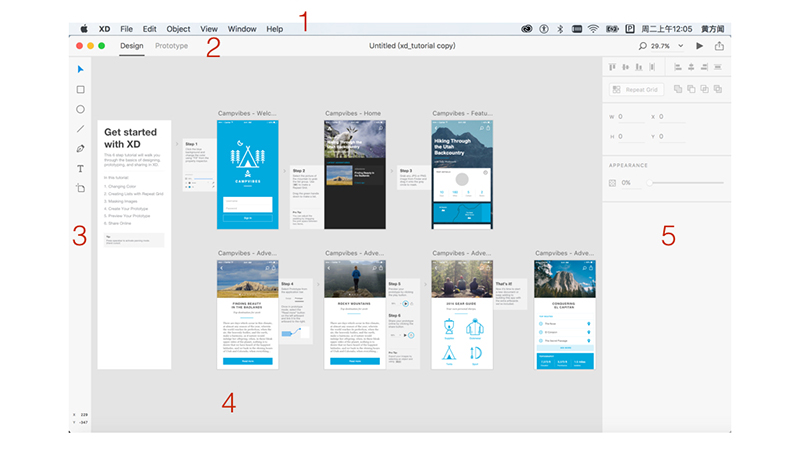
Task: Activate the Text tool
Action: [81, 169]
